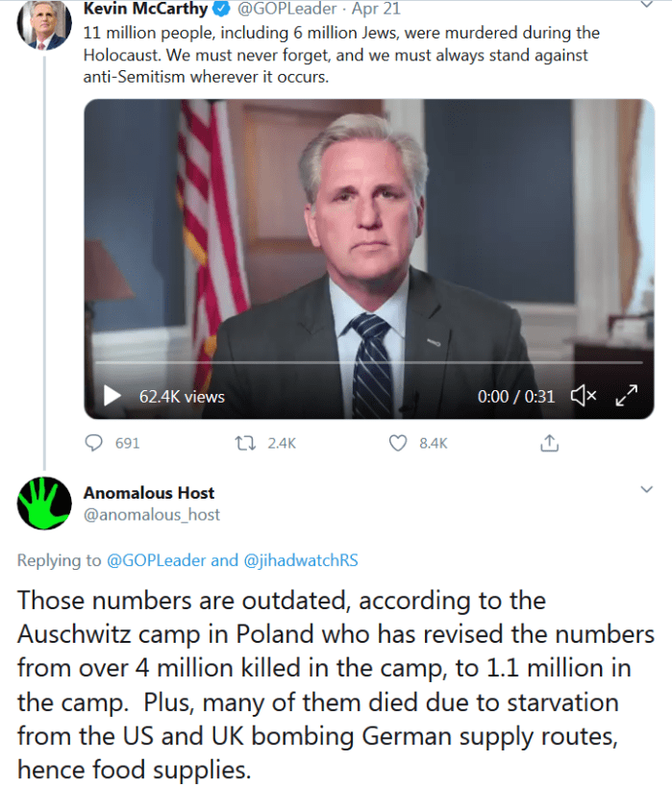Expand video to fullscreen
The height and width of the screenshot is (786, 672).
coord(627,395)
